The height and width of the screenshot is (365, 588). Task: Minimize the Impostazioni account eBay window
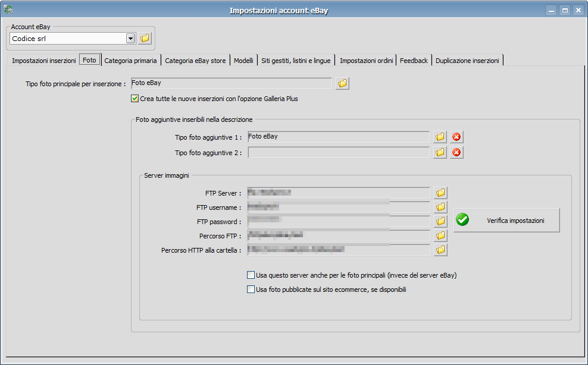pyautogui.click(x=551, y=11)
